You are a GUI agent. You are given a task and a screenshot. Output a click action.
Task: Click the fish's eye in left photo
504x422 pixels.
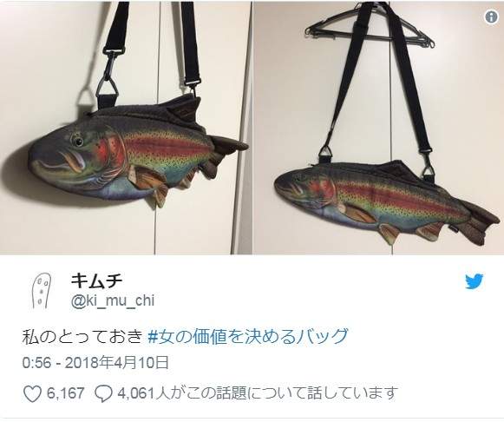(77, 141)
